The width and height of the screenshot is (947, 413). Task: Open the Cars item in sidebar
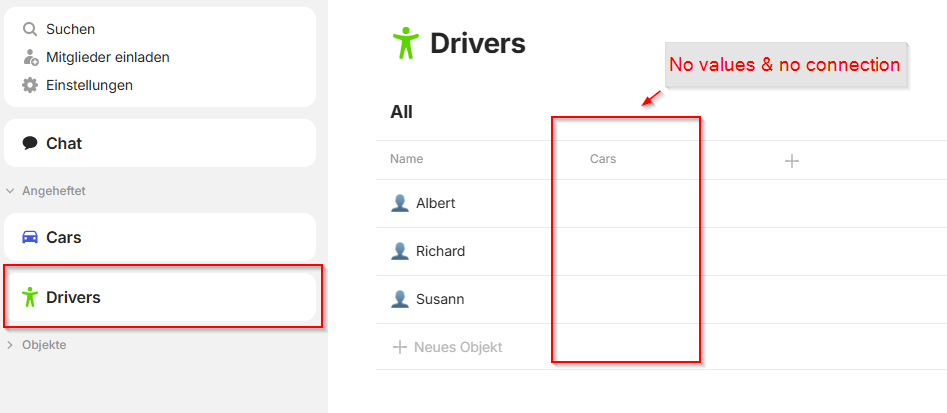click(159, 237)
